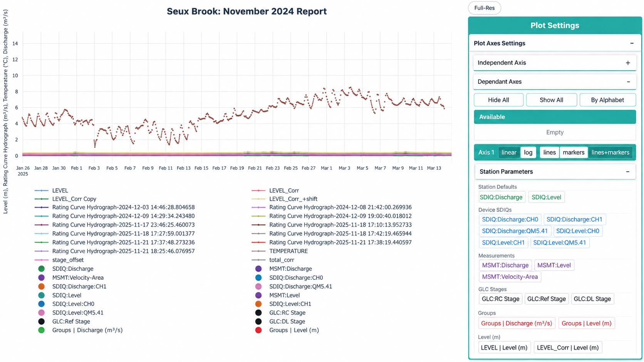Select the MSMT:Velocity-Area measurement tag
Screen dimensions: 644x362
point(510,277)
